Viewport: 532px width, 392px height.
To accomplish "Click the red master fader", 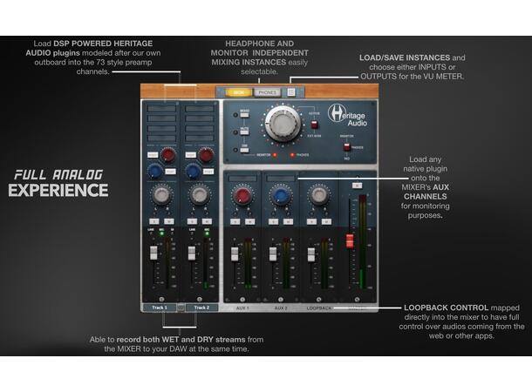I will [350, 240].
